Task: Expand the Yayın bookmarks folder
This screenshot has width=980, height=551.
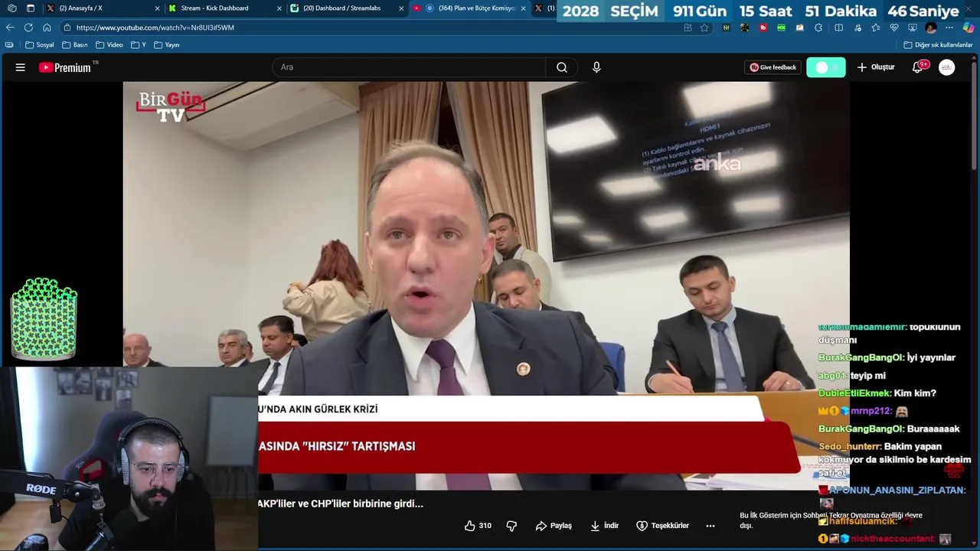Action: click(x=167, y=45)
